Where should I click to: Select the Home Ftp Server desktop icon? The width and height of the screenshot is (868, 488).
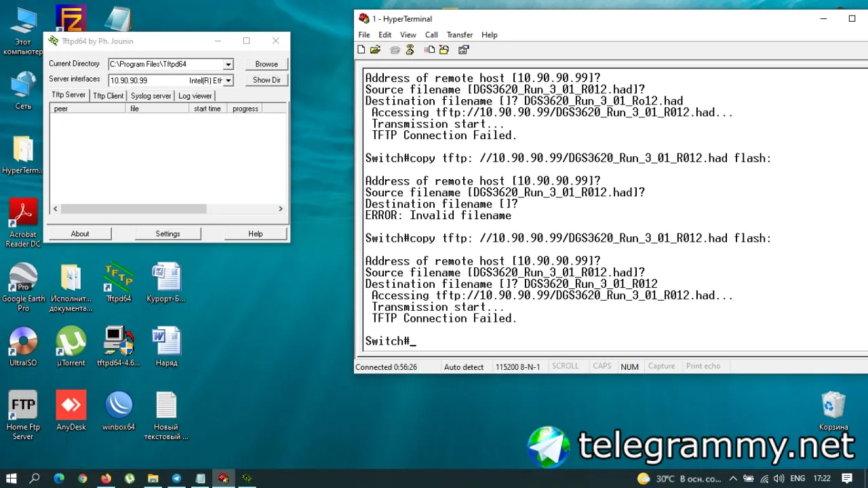(x=23, y=415)
